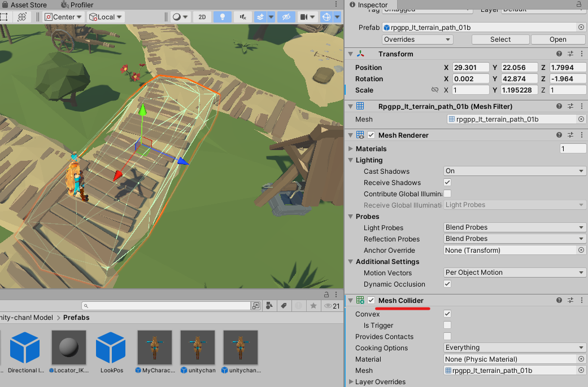Screen dimensions: 588x387
Task: Toggle hidden objects visibility icon
Action: pyautogui.click(x=286, y=17)
